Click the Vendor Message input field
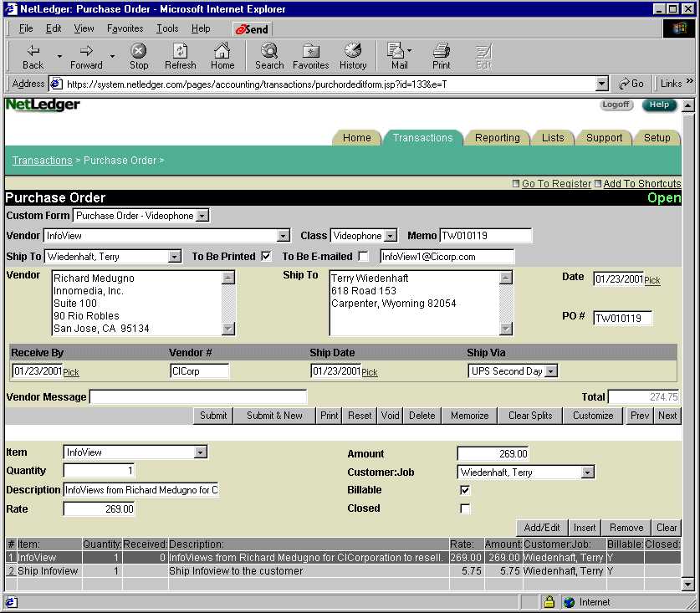The height and width of the screenshot is (613, 700). pos(198,397)
